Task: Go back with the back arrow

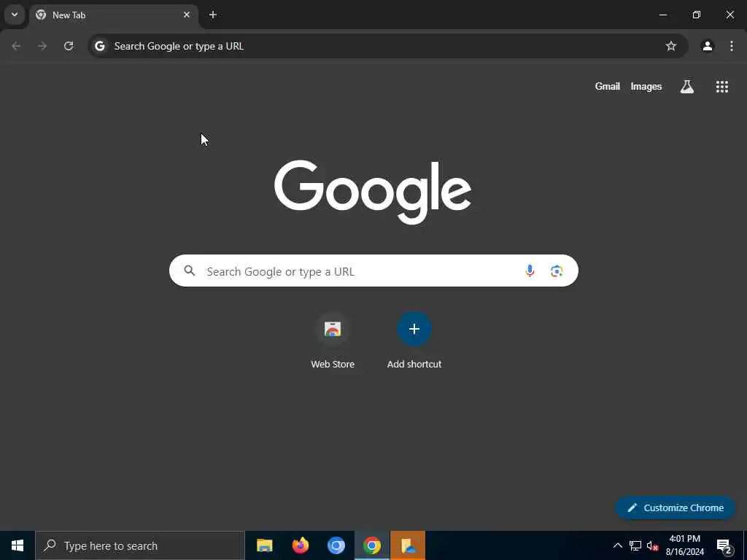Action: pyautogui.click(x=16, y=46)
